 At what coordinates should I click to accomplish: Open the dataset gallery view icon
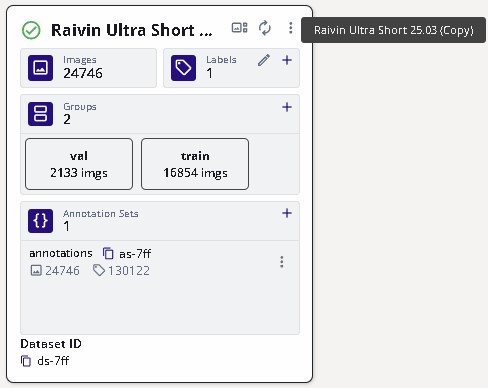tap(239, 27)
